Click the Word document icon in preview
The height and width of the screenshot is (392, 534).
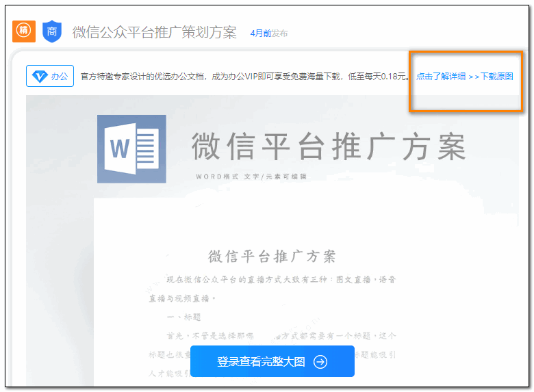[x=131, y=149]
